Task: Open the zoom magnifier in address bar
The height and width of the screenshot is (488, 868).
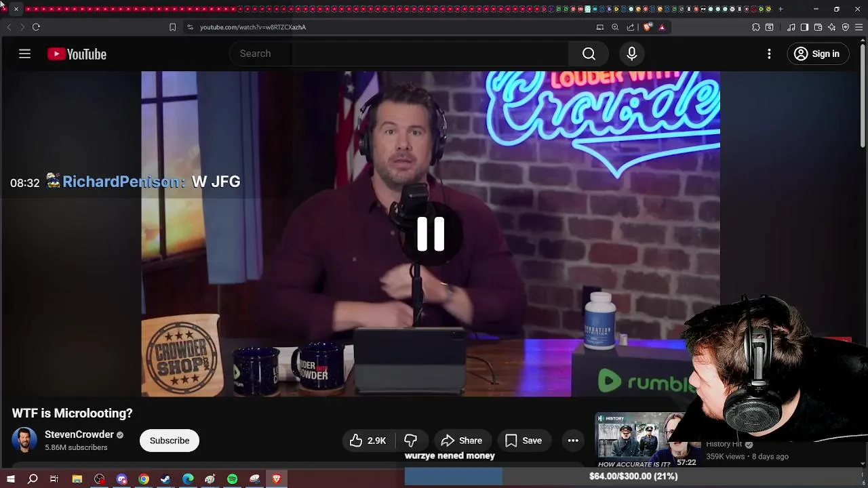Action: [615, 27]
